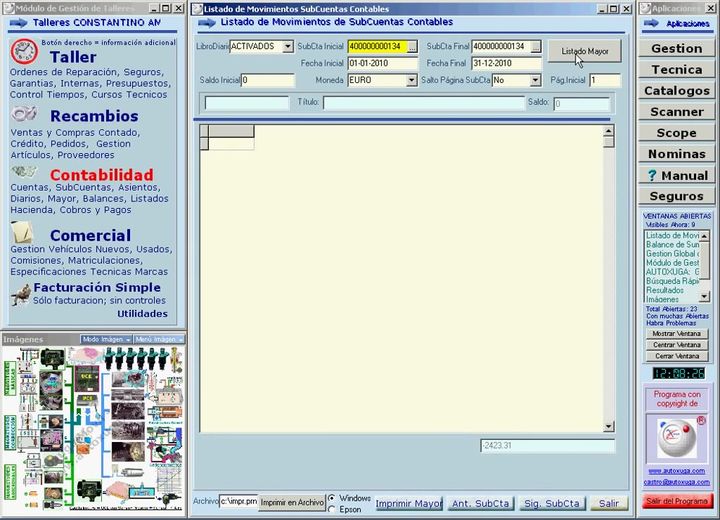
Task: Select Windows printer radio option
Action: tap(332, 498)
